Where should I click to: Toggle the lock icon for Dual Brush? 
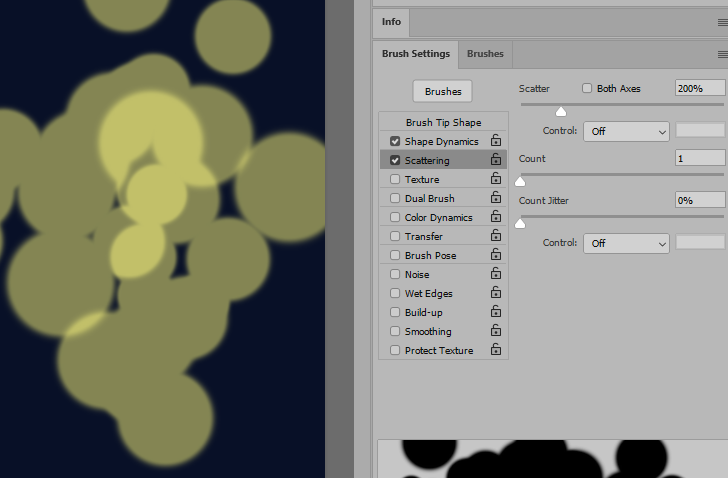tap(496, 198)
